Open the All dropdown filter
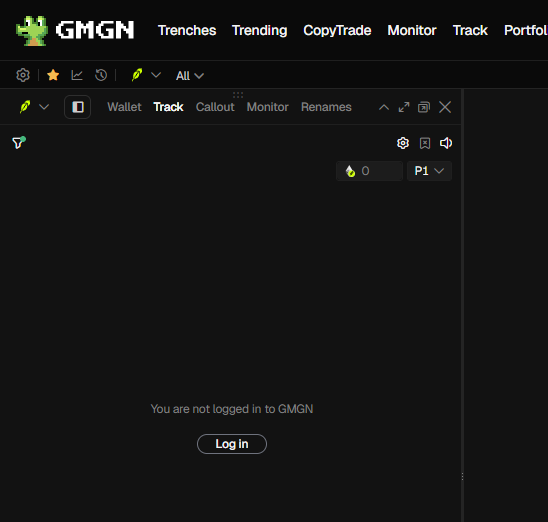Screen dimensions: 548x522 [190, 76]
